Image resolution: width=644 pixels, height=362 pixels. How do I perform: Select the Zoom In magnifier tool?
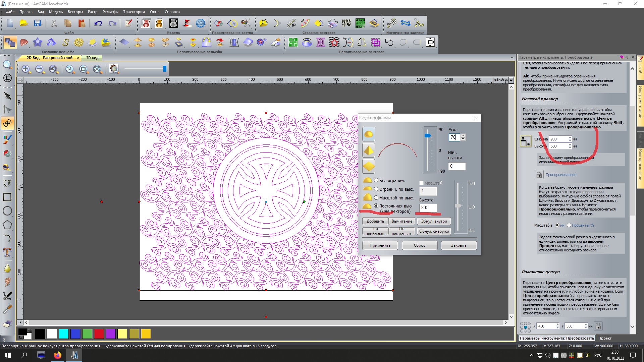(x=26, y=69)
